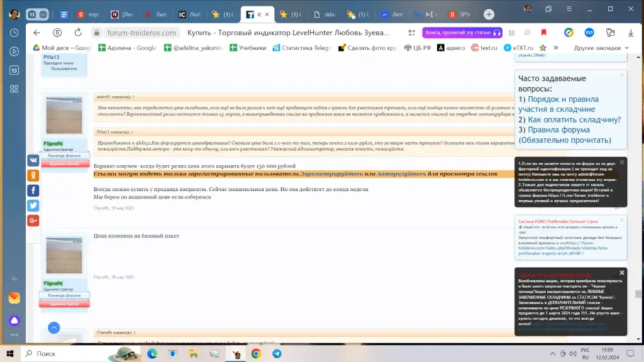This screenshot has width=644, height=362.
Task: Share via the Odnoklassniki icon
Action: 33,175
